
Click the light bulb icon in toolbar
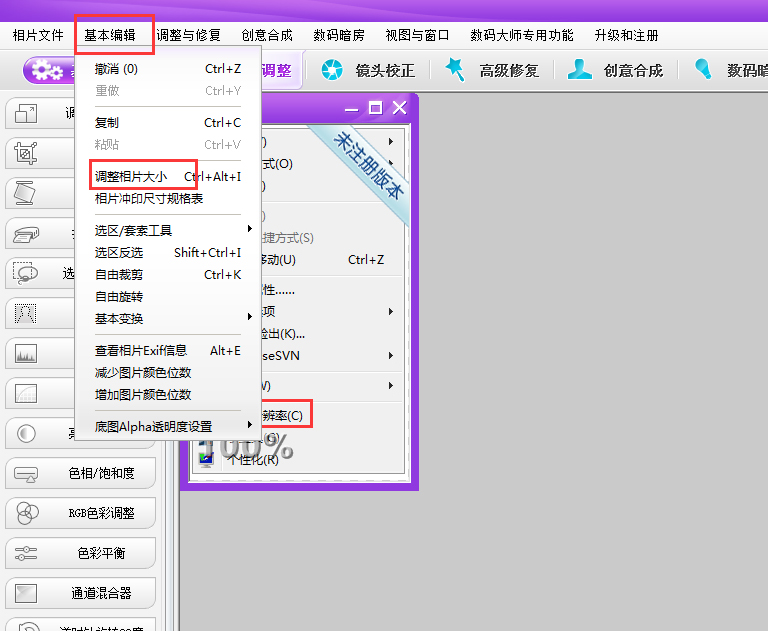pos(703,69)
